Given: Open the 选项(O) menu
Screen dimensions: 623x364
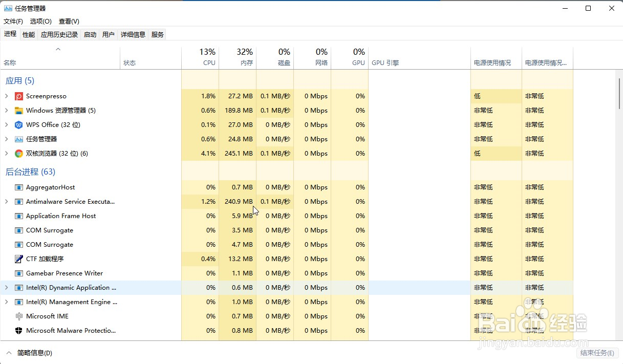Looking at the screenshot, I should click(41, 22).
